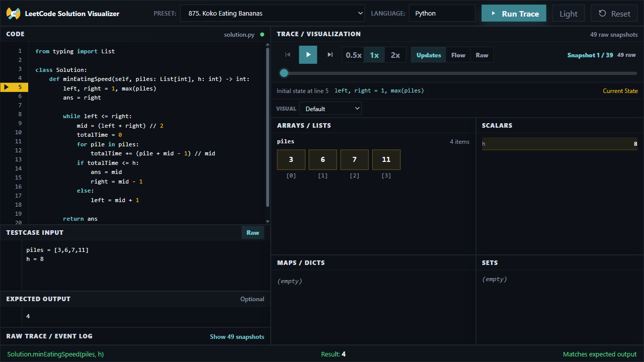Click the scalar h row
This screenshot has width=644, height=362.
559,144
